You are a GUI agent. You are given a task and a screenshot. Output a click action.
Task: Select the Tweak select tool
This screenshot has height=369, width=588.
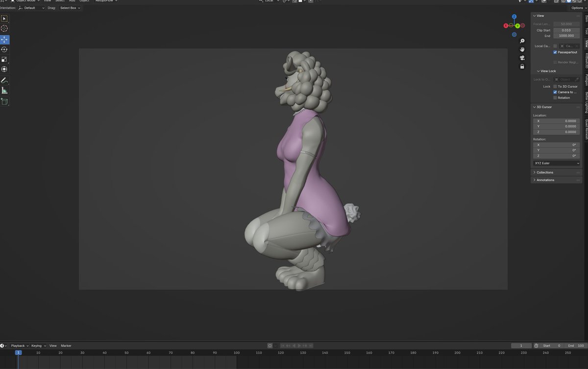coord(4,19)
